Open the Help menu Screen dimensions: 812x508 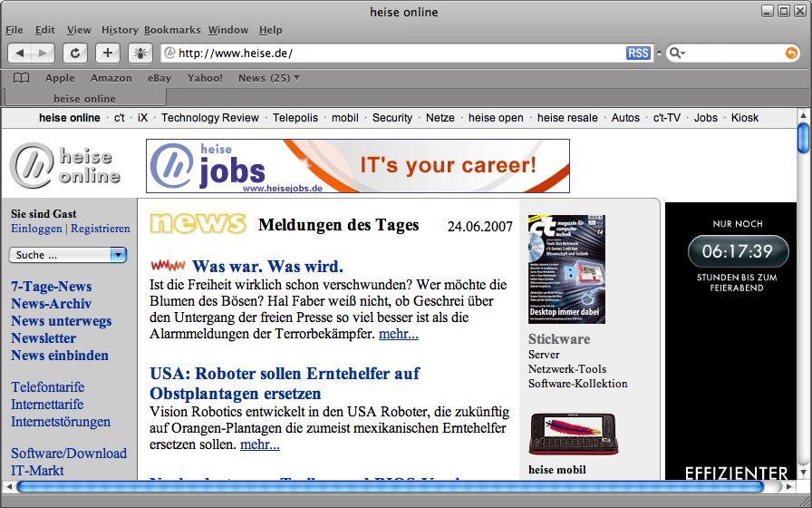(270, 30)
